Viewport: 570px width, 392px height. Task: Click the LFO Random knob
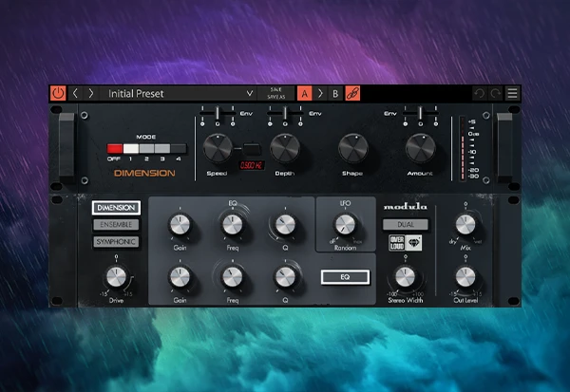(346, 224)
